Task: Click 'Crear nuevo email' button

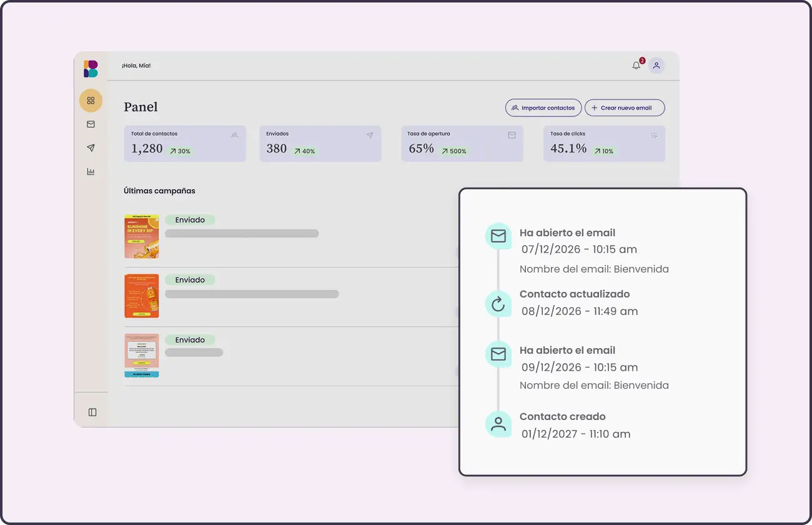Action: point(625,107)
